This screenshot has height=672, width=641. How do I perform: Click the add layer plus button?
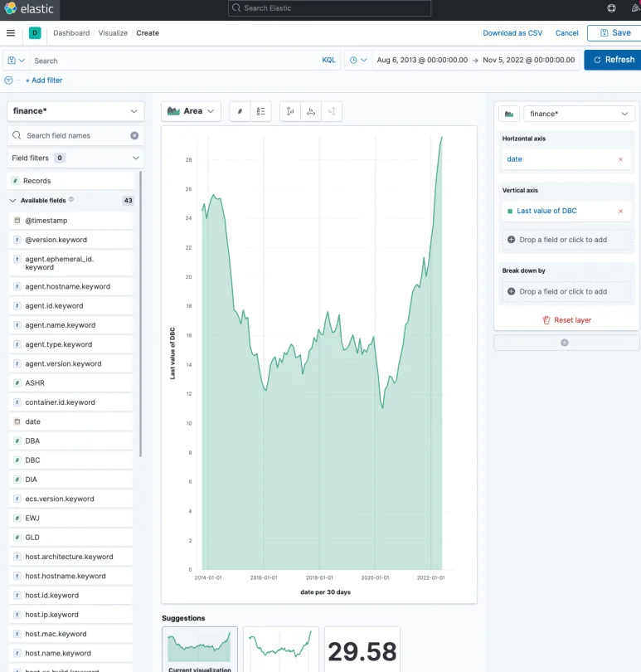tap(565, 343)
